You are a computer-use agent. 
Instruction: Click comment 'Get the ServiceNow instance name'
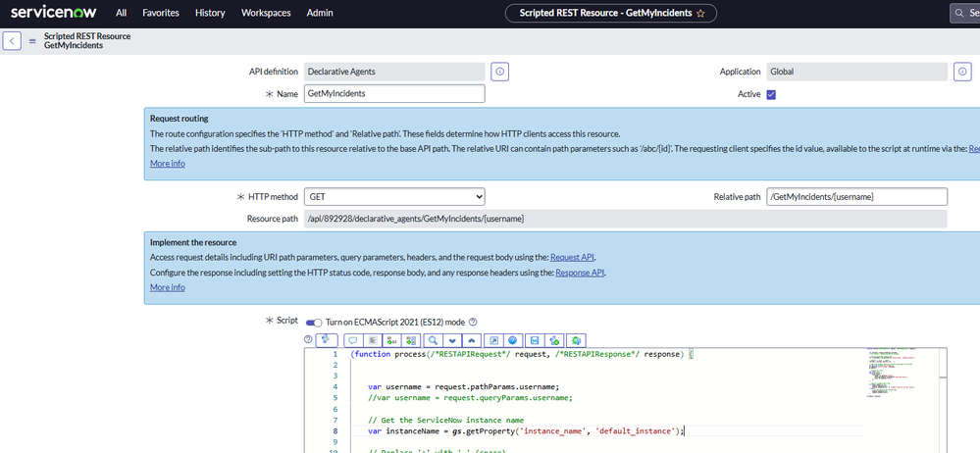coord(445,420)
